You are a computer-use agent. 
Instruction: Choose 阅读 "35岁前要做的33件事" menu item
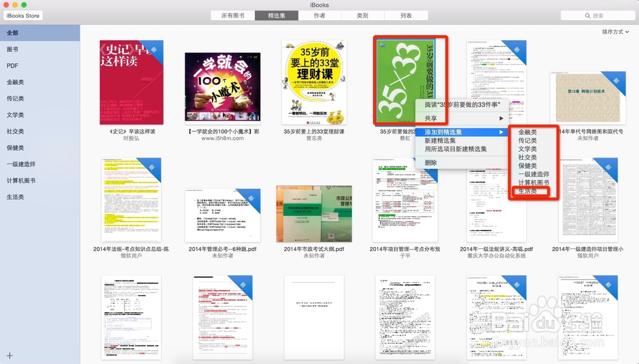click(462, 105)
